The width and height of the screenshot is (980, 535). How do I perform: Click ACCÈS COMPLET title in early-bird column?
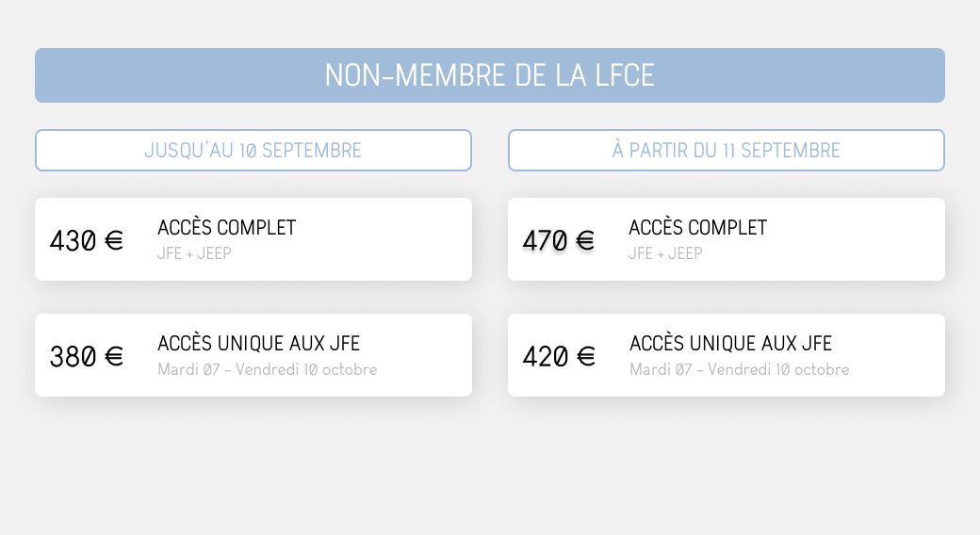226,227
